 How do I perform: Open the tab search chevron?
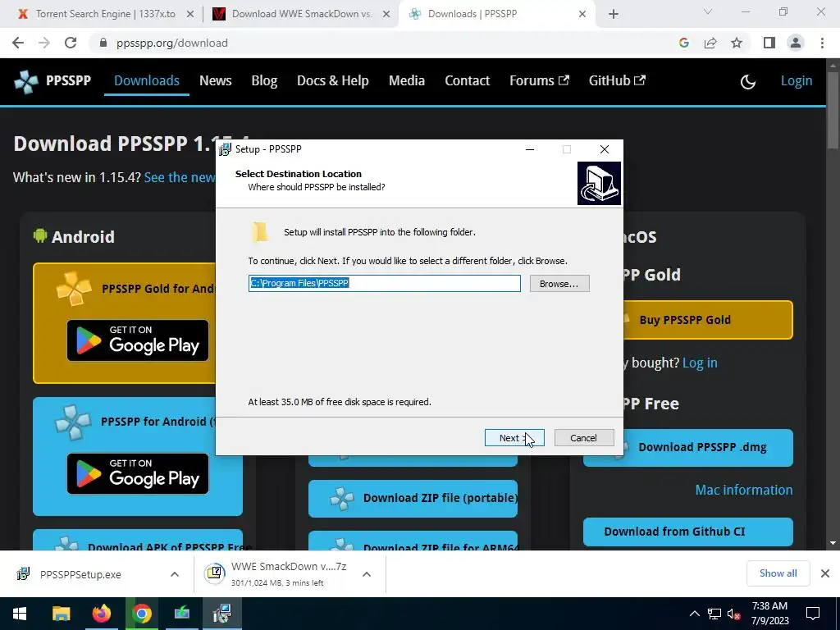708,11
